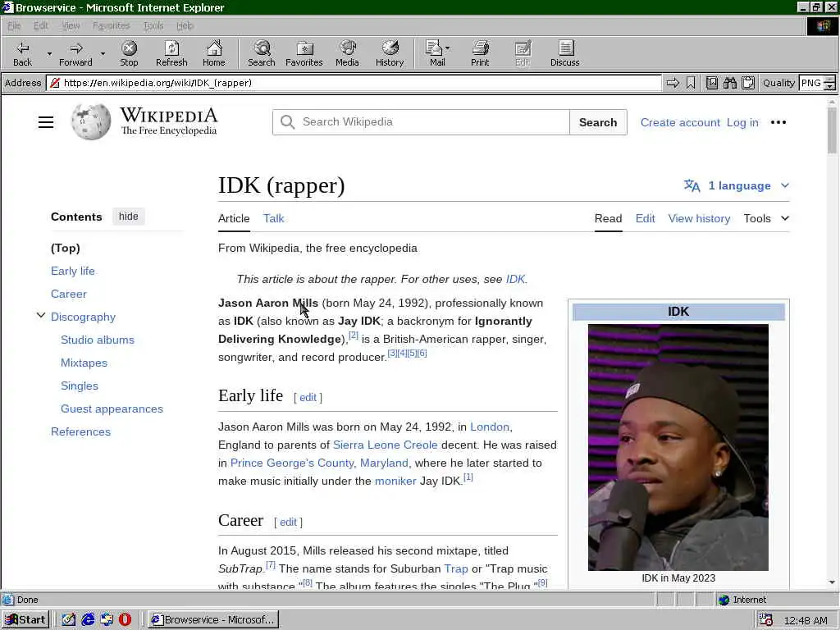Open the Edit menu in menu bar
This screenshot has height=630, width=840.
coord(41,25)
